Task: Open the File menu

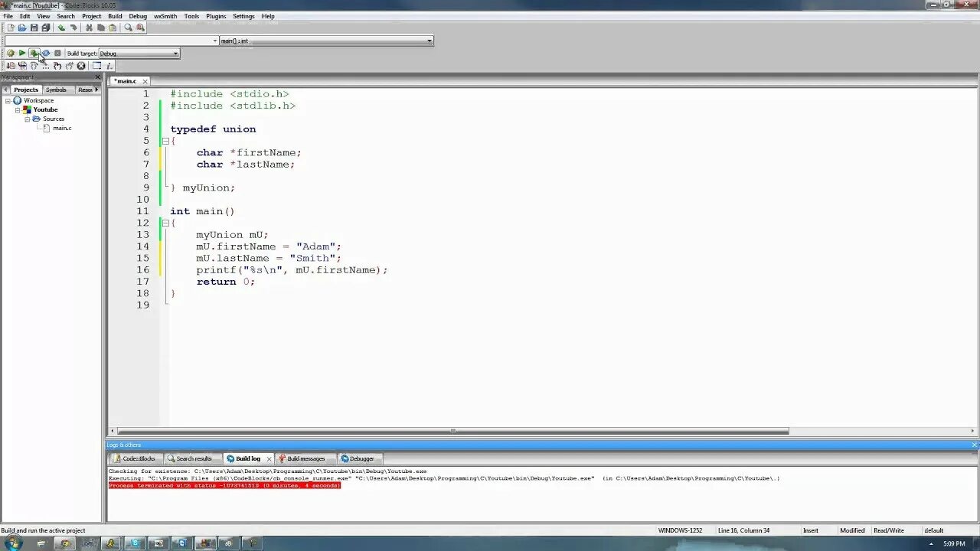Action: (8, 16)
